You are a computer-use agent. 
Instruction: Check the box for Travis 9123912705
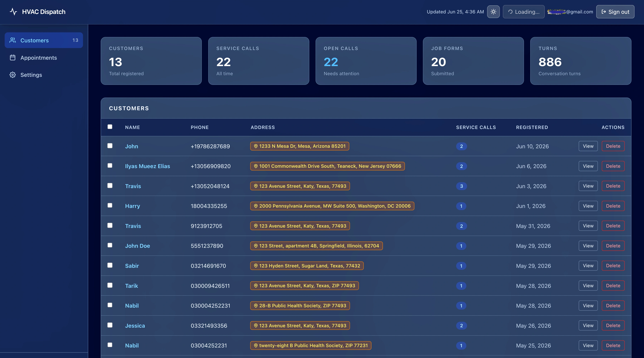click(x=110, y=225)
